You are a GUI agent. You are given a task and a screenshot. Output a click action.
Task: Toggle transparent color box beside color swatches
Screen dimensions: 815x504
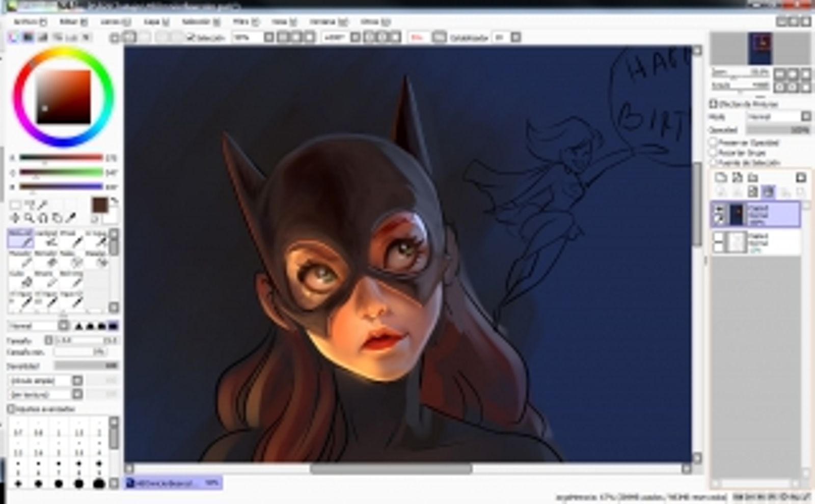tap(95, 219)
